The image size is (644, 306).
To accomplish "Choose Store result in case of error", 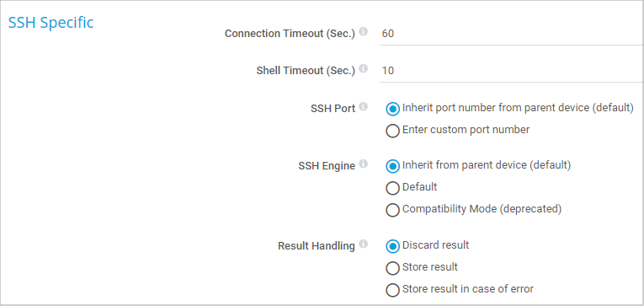I will (392, 290).
